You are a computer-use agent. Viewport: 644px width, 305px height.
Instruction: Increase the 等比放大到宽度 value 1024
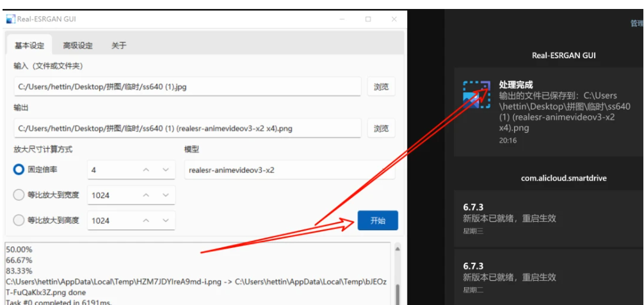pos(146,195)
